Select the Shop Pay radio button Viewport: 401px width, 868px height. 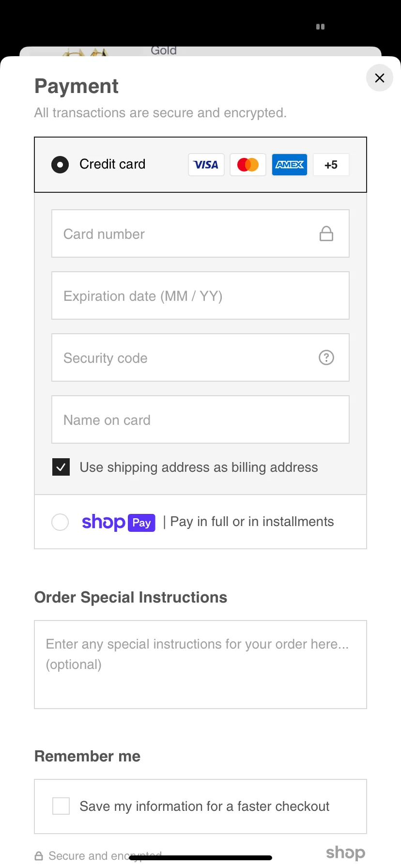[x=60, y=522]
